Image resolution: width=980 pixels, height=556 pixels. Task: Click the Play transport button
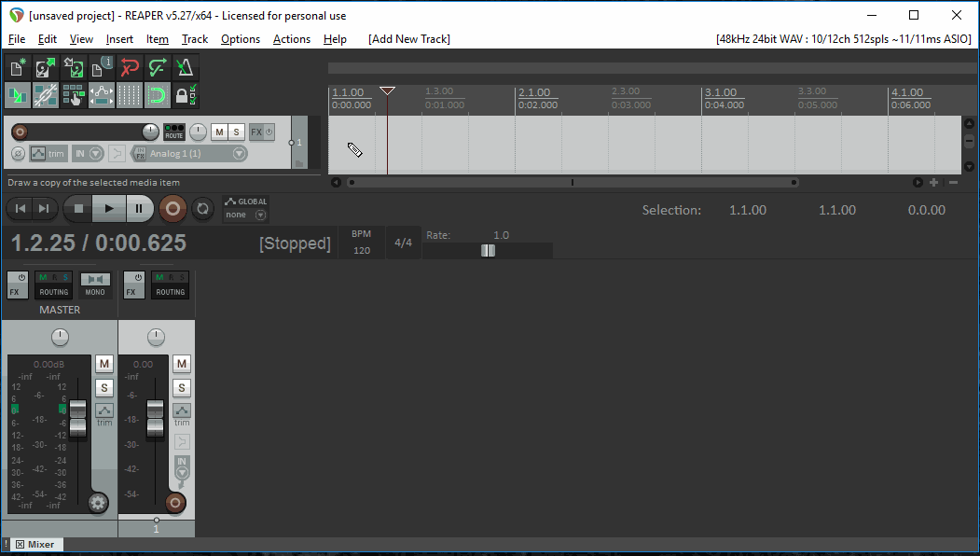tap(109, 209)
